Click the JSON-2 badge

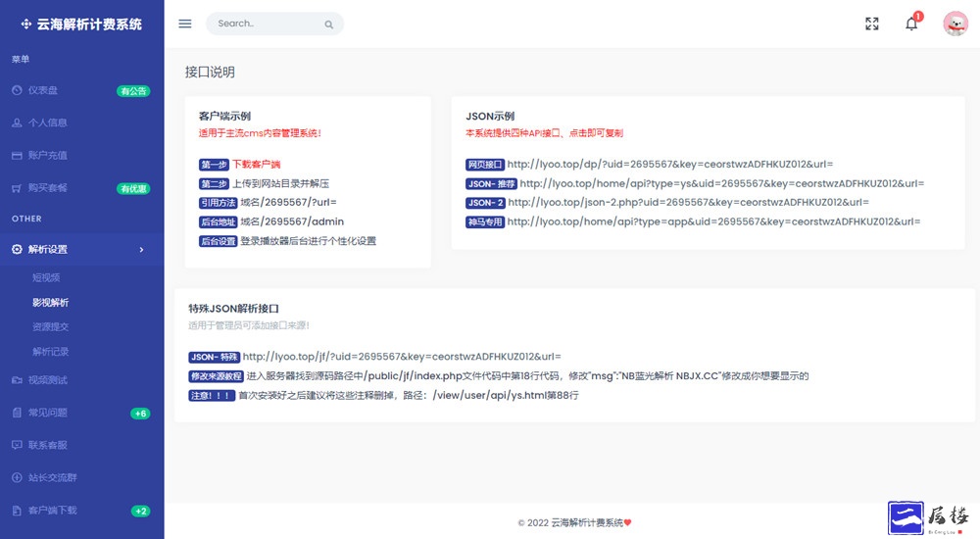pos(486,203)
